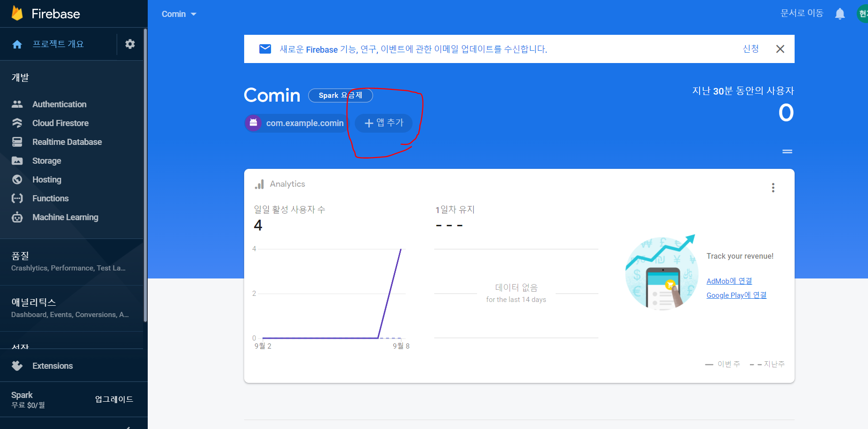Click the Android app icon for com.example.comin
The height and width of the screenshot is (429, 868).
[x=254, y=123]
